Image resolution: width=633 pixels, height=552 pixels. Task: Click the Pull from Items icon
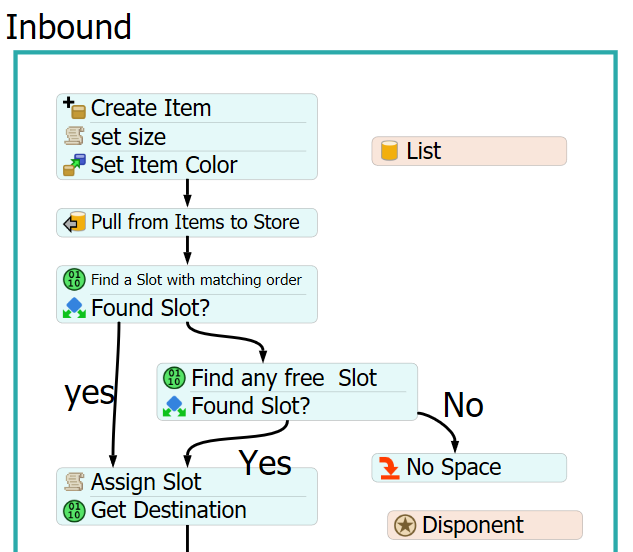[74, 222]
